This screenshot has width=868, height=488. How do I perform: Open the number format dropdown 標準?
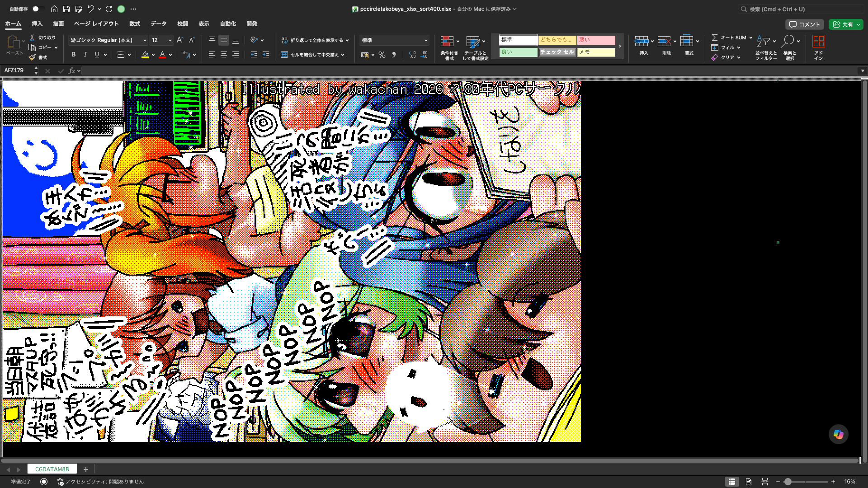tap(394, 40)
